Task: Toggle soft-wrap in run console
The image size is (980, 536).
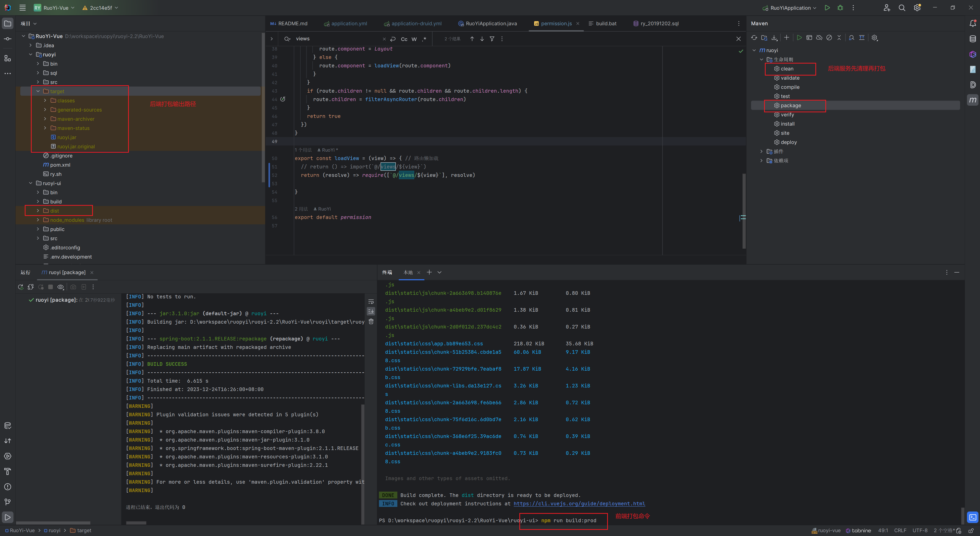Action: click(371, 302)
